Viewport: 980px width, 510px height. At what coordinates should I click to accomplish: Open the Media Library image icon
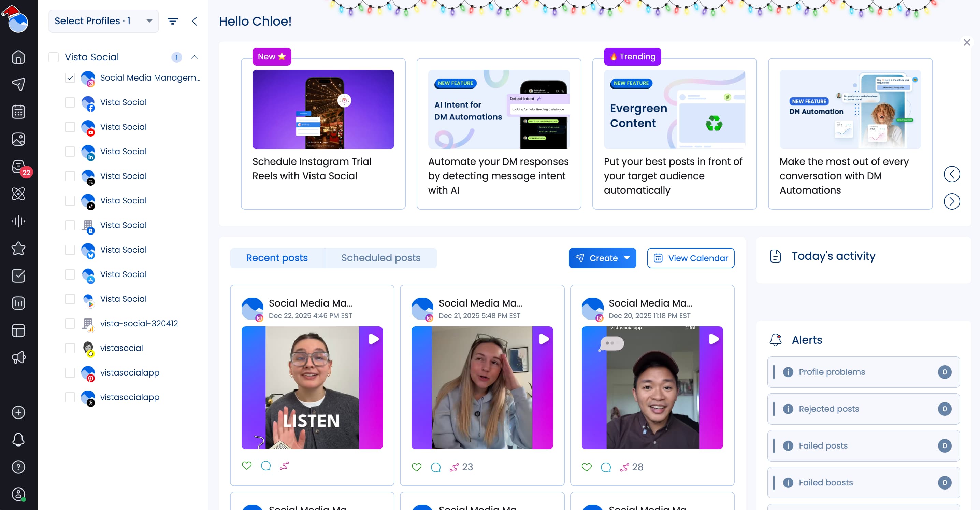[18, 139]
